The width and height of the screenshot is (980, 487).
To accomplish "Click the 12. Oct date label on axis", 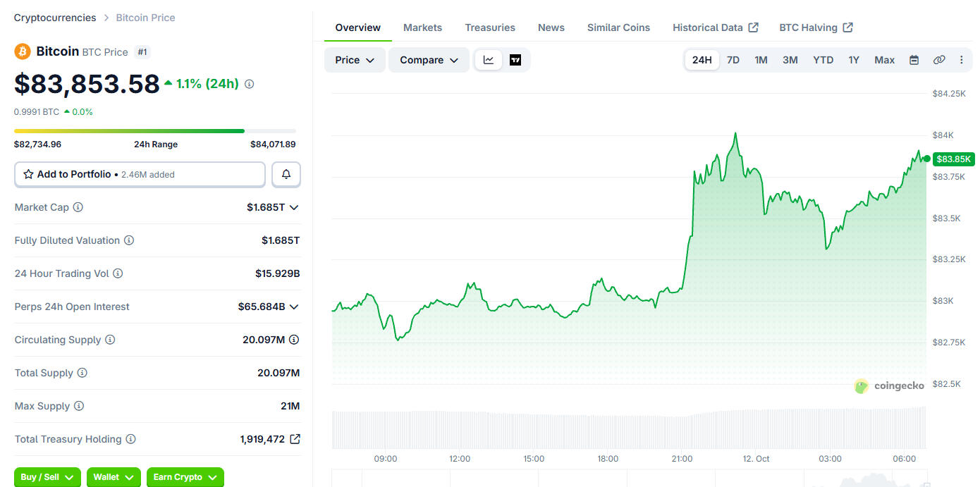I will [x=755, y=459].
